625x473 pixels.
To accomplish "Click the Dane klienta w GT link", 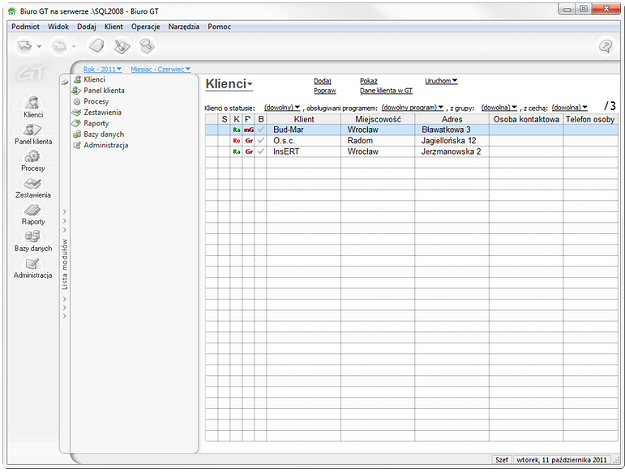I will (x=386, y=90).
